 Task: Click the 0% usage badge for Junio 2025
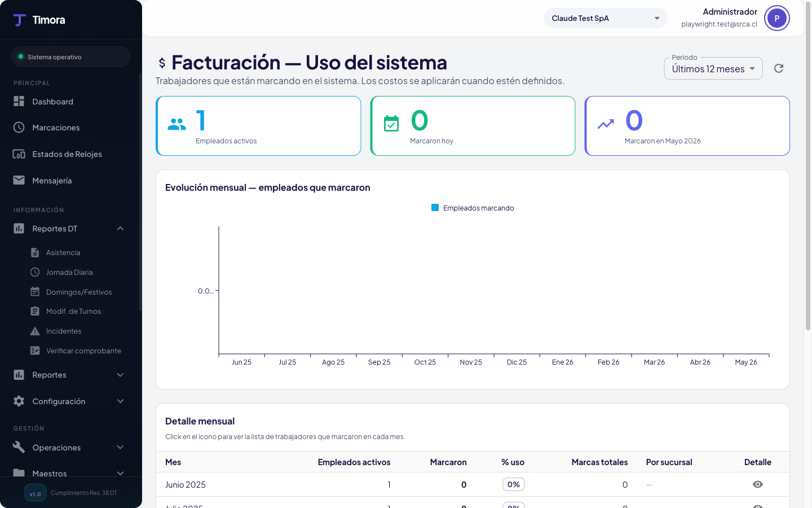pyautogui.click(x=514, y=484)
